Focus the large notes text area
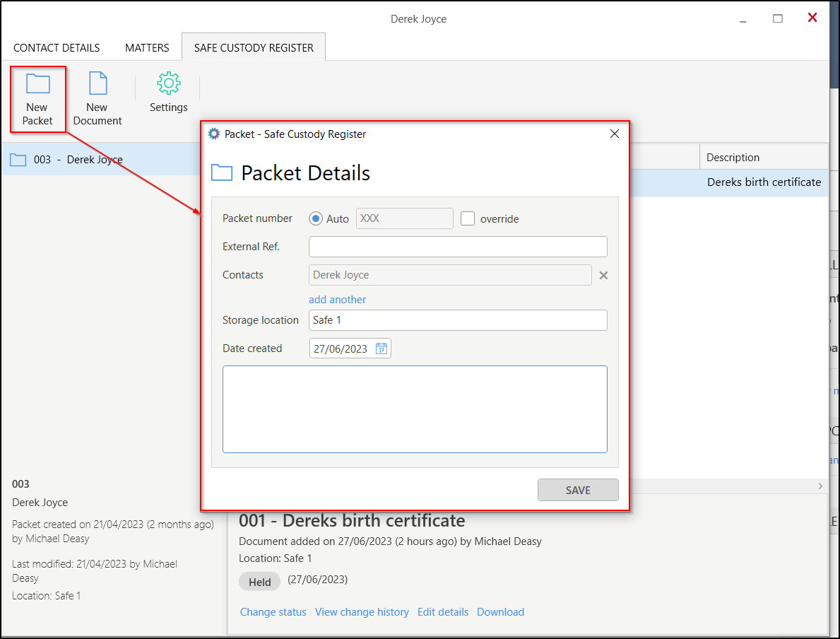 click(x=415, y=409)
